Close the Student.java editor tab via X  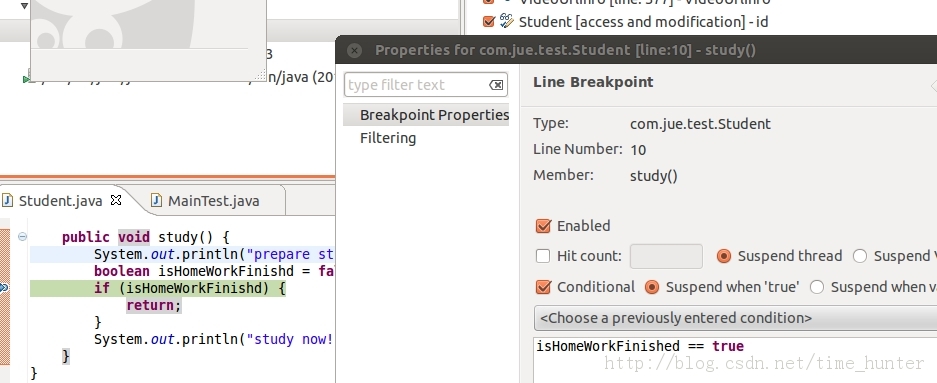116,200
